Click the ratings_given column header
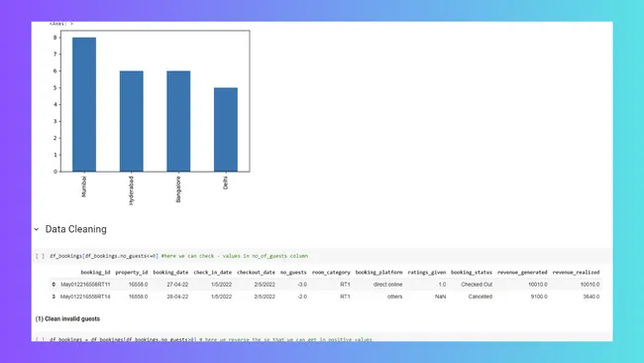The height and width of the screenshot is (363, 644). (x=426, y=272)
